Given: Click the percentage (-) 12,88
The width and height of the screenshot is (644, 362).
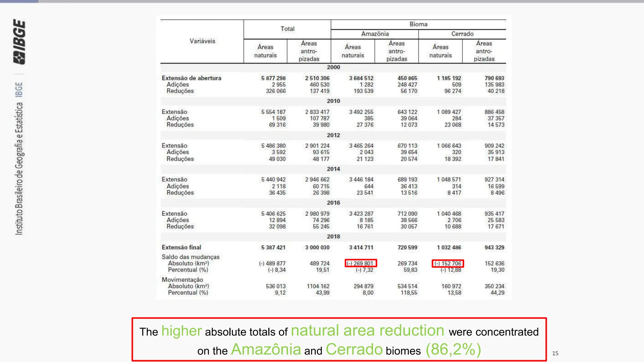Looking at the screenshot, I should (x=451, y=270).
